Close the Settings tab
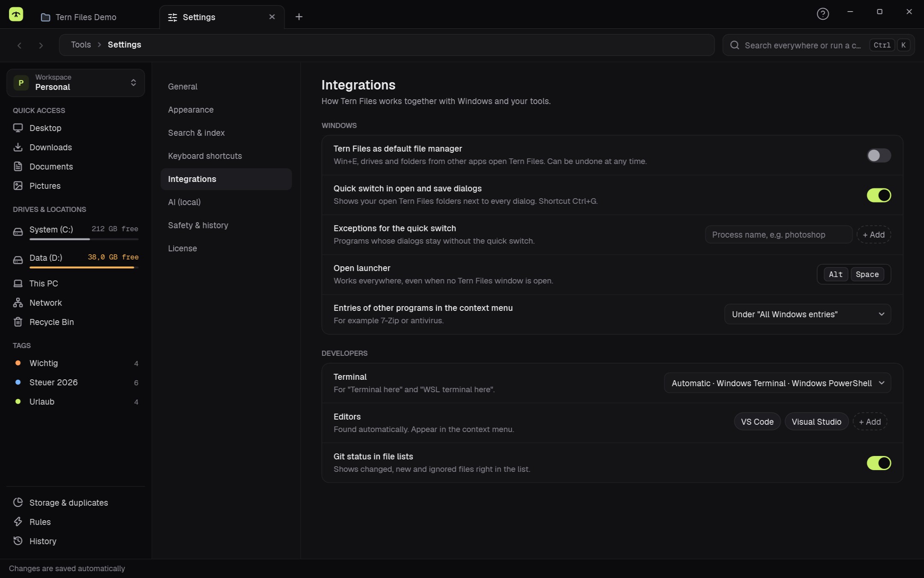Image resolution: width=924 pixels, height=578 pixels. [x=272, y=17]
